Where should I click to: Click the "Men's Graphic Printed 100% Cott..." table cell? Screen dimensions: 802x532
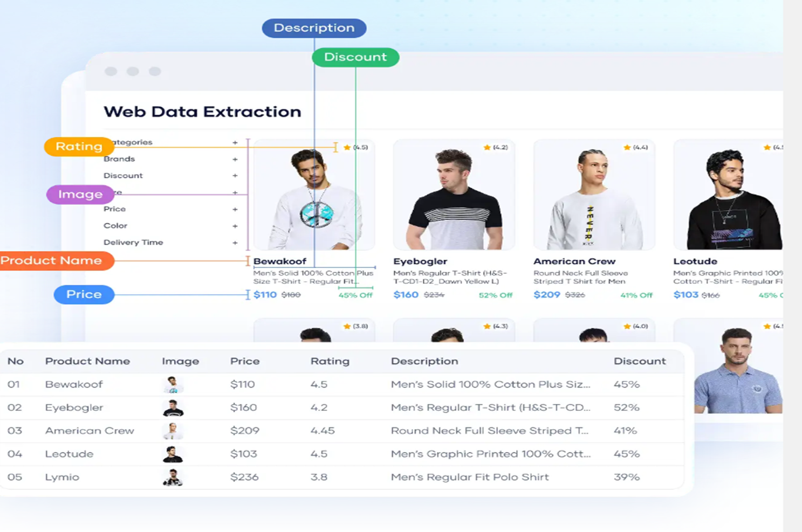point(491,454)
